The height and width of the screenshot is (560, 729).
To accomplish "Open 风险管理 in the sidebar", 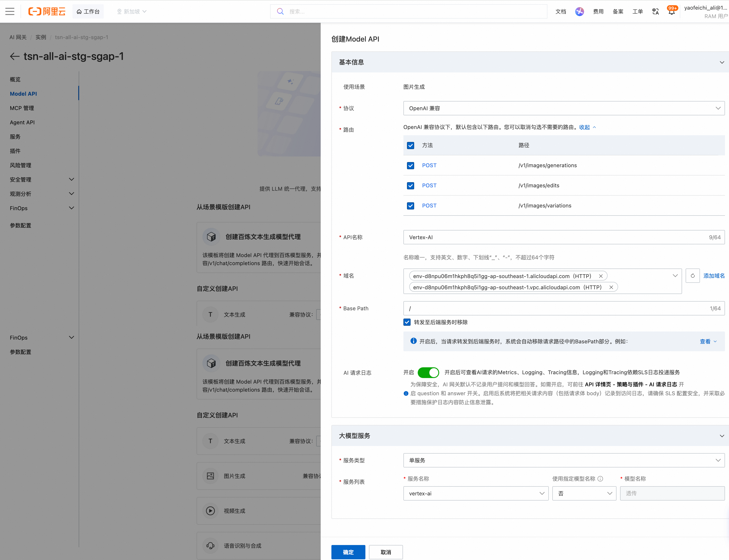I will tap(21, 165).
